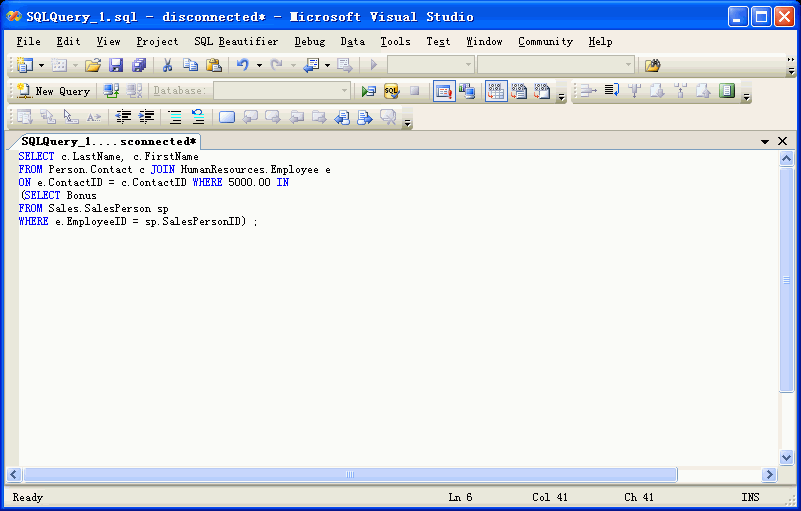This screenshot has width=801, height=511.
Task: Open the Data menu
Action: pyautogui.click(x=352, y=41)
